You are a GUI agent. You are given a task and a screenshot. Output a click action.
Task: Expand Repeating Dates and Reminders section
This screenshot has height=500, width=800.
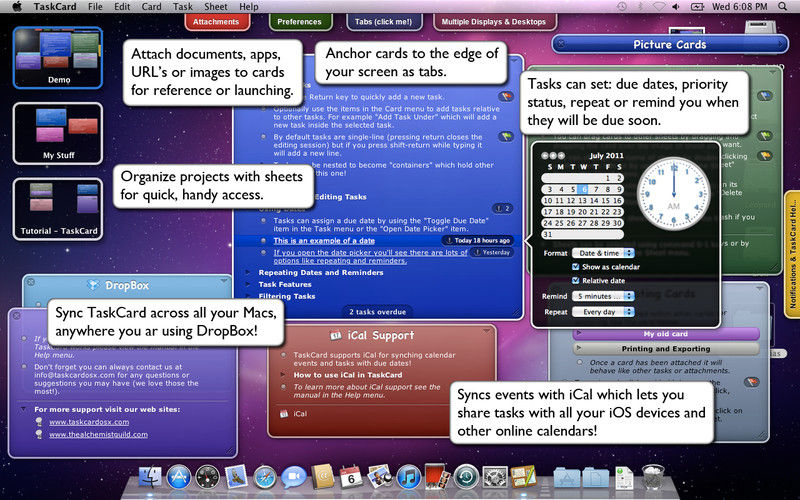(x=248, y=272)
